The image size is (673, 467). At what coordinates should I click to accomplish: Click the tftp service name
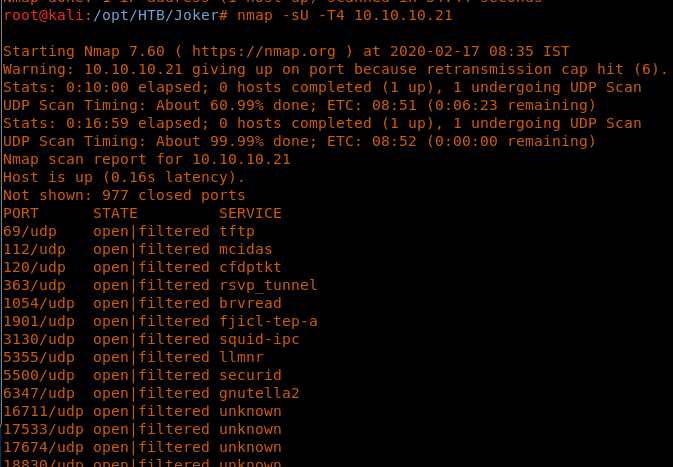tap(237, 231)
